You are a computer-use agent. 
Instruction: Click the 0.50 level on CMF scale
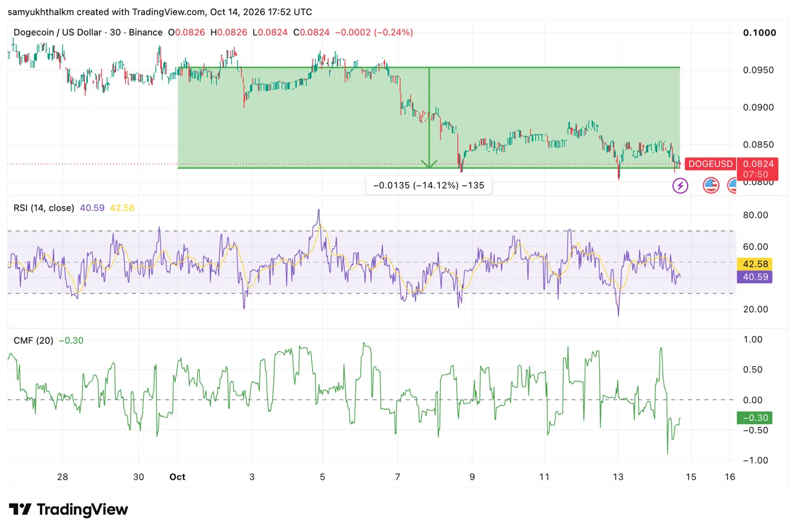click(754, 369)
